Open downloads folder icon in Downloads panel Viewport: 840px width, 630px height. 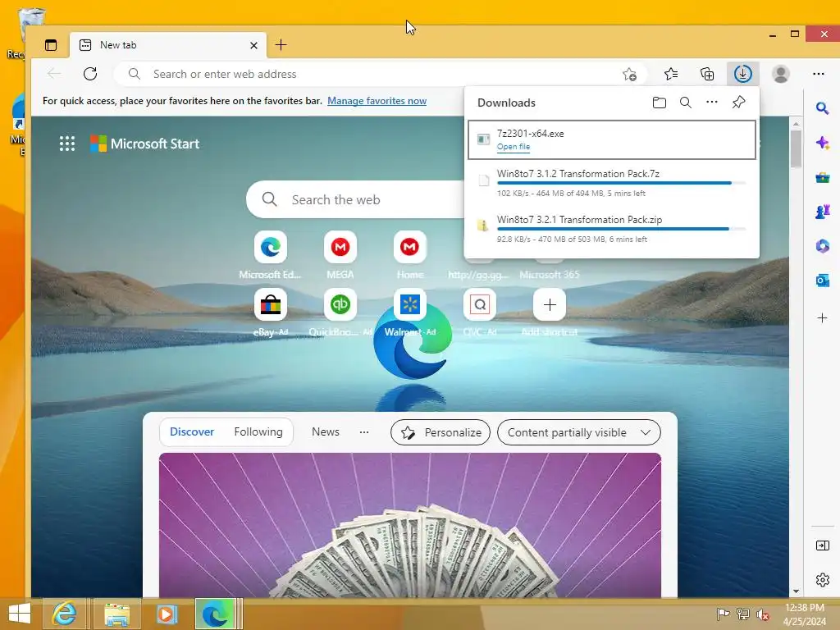coord(660,103)
